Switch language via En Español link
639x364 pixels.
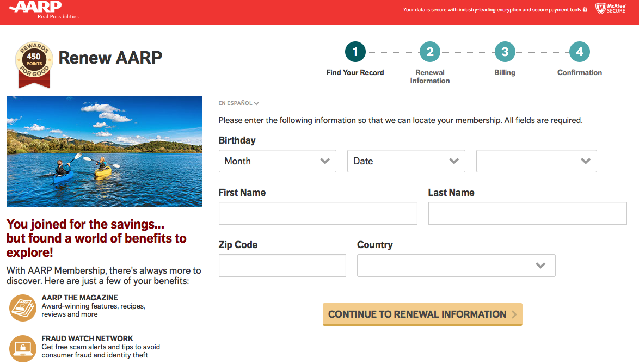238,103
